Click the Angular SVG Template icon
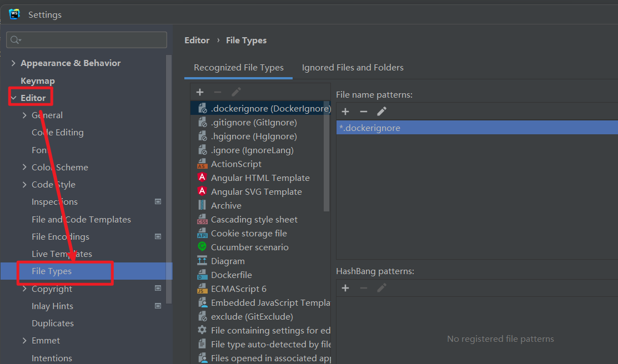The width and height of the screenshot is (618, 364). (x=202, y=191)
